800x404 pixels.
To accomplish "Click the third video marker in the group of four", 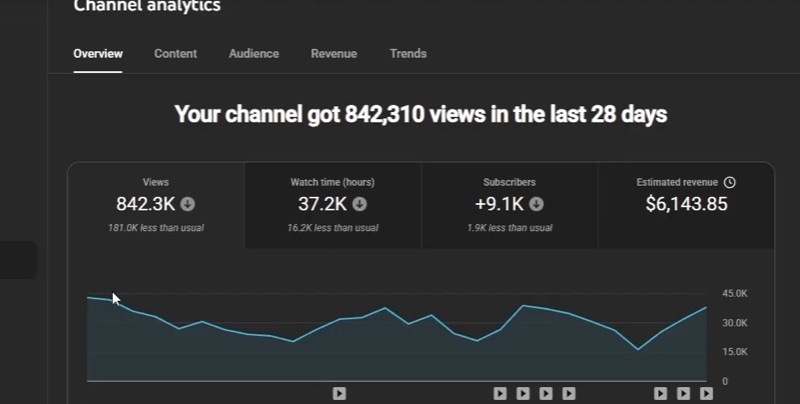I will tap(546, 393).
